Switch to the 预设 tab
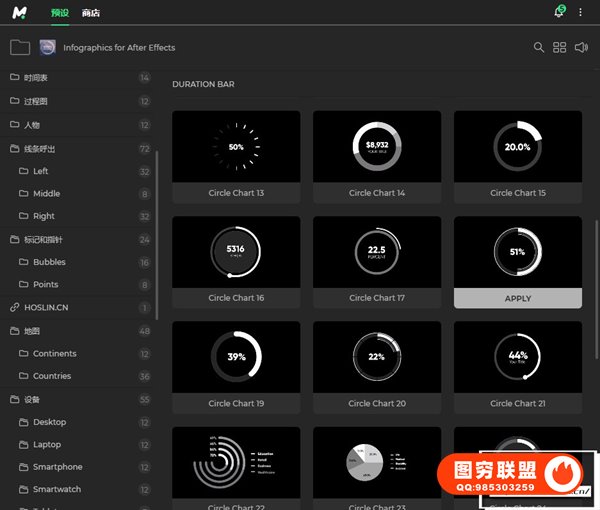The height and width of the screenshot is (510, 600). 59,13
